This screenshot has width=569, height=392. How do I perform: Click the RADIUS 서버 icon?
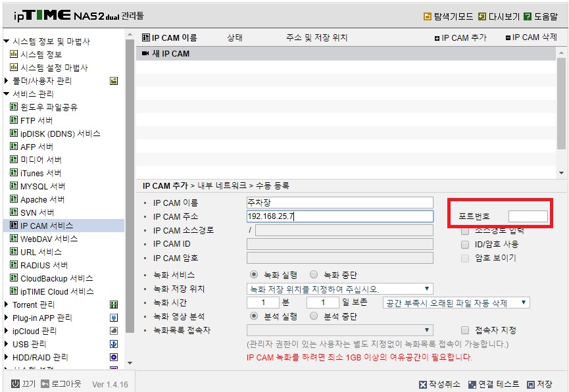point(14,264)
